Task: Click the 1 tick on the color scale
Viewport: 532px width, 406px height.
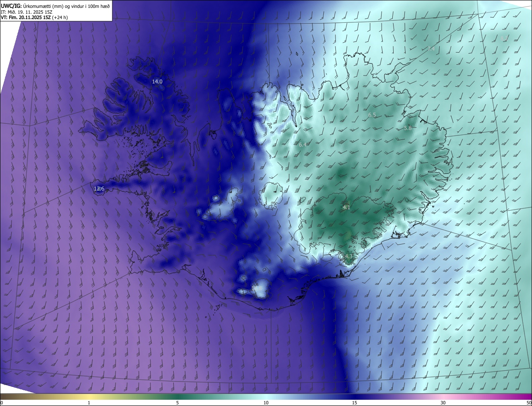Action: pyautogui.click(x=89, y=403)
